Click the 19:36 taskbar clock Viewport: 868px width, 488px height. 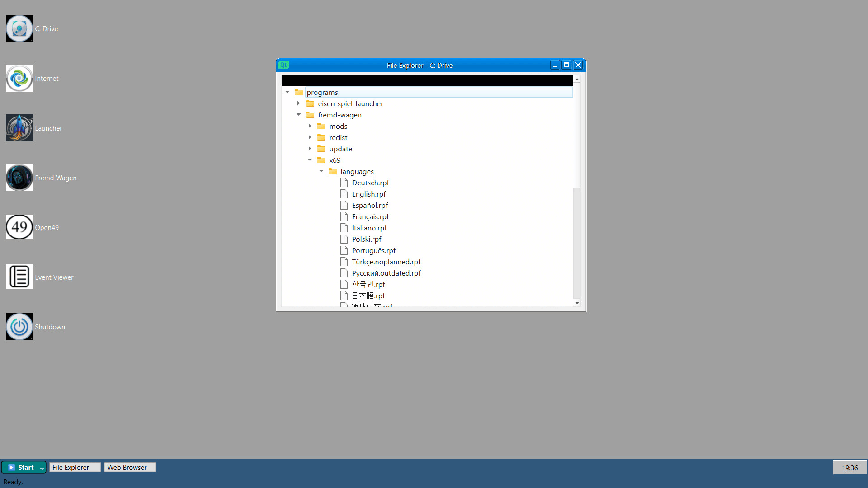pyautogui.click(x=849, y=468)
